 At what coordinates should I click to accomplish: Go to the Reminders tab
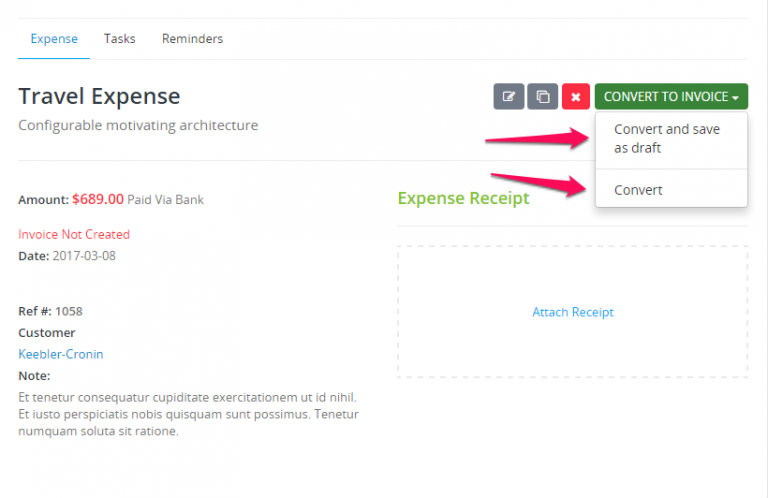tap(192, 39)
